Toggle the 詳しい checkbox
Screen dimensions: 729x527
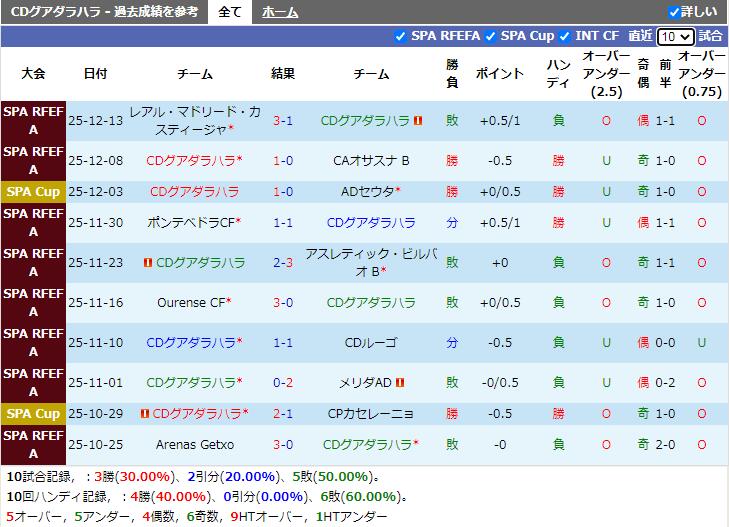(x=674, y=13)
